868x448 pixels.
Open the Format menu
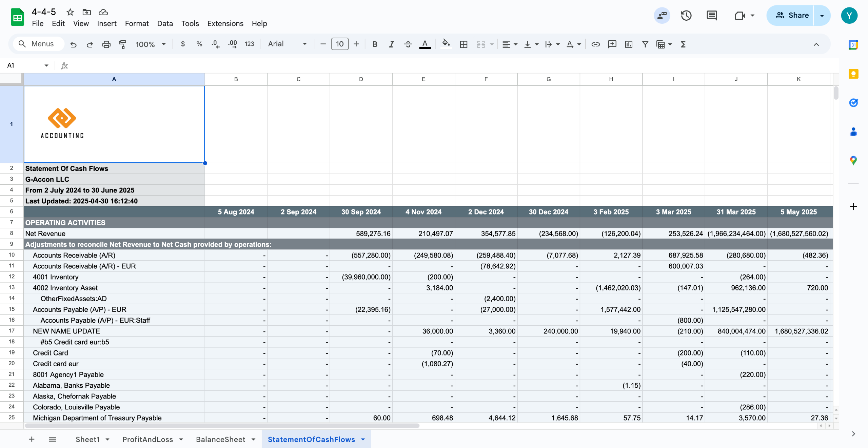pos(137,23)
